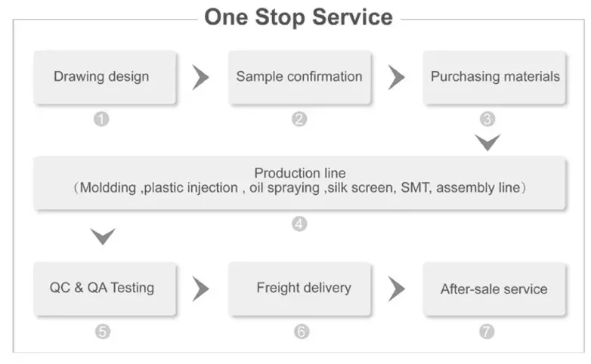Click arrow between Drawing design and Sample confirmation
This screenshot has height=364, width=591.
click(x=200, y=77)
